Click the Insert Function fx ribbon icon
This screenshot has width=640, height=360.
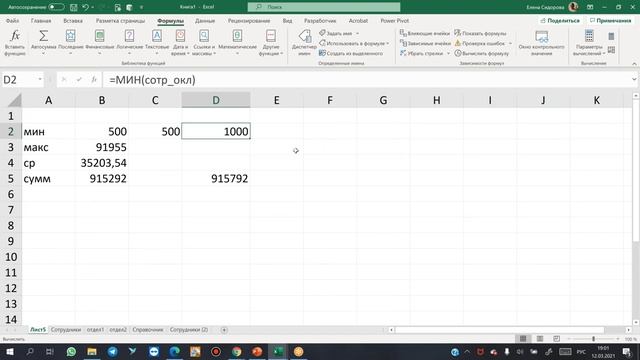click(15, 36)
